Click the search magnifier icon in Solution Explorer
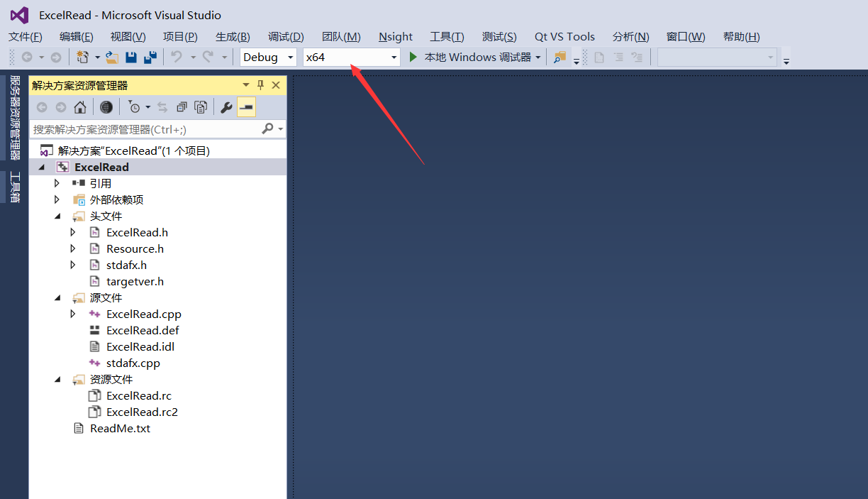The image size is (868, 499). (267, 128)
